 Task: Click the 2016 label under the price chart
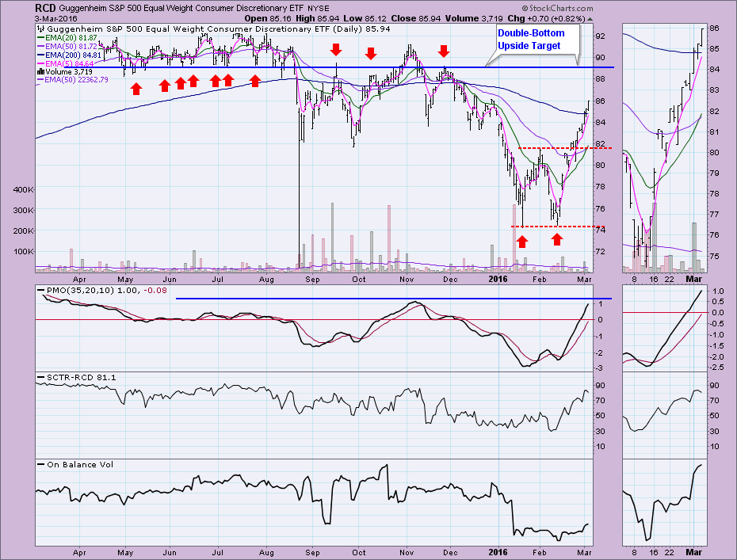498,279
